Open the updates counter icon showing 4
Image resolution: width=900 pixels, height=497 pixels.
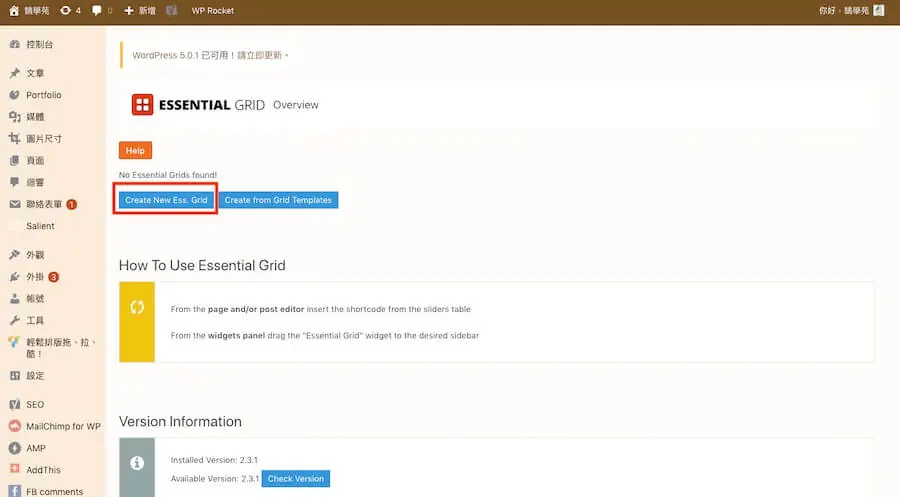(65, 10)
